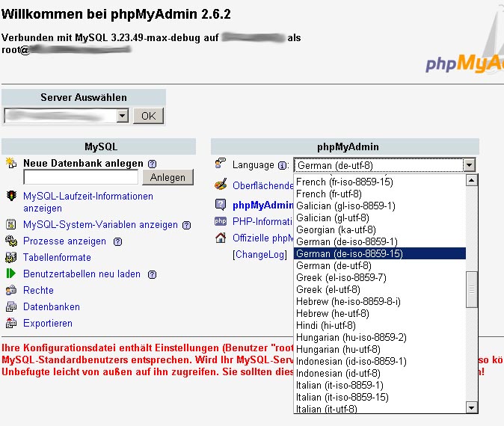Click OK button next to server selector
Screen dimensions: 504x426
(x=148, y=116)
